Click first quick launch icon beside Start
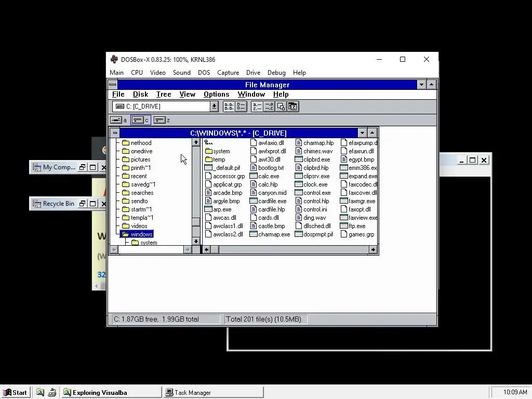 pos(40,393)
